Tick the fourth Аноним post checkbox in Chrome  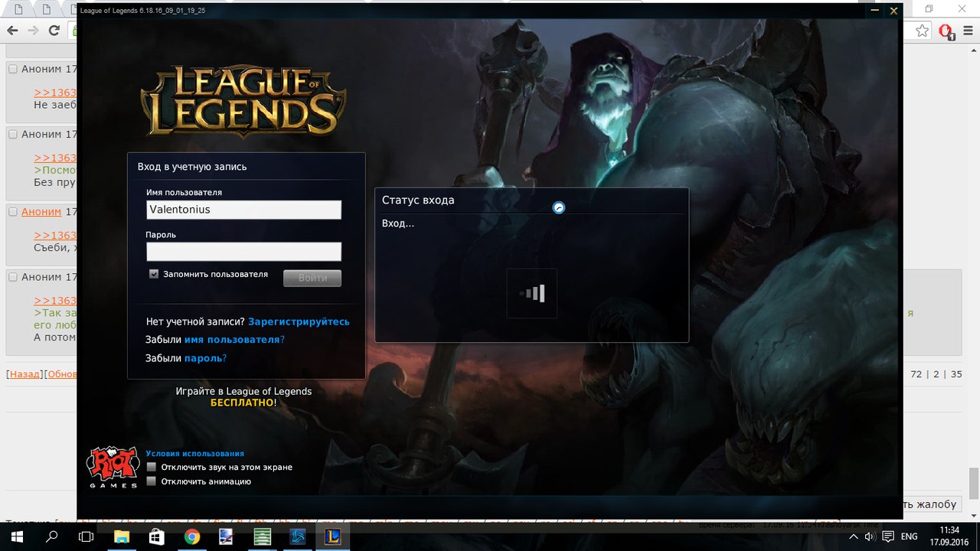(x=12, y=277)
